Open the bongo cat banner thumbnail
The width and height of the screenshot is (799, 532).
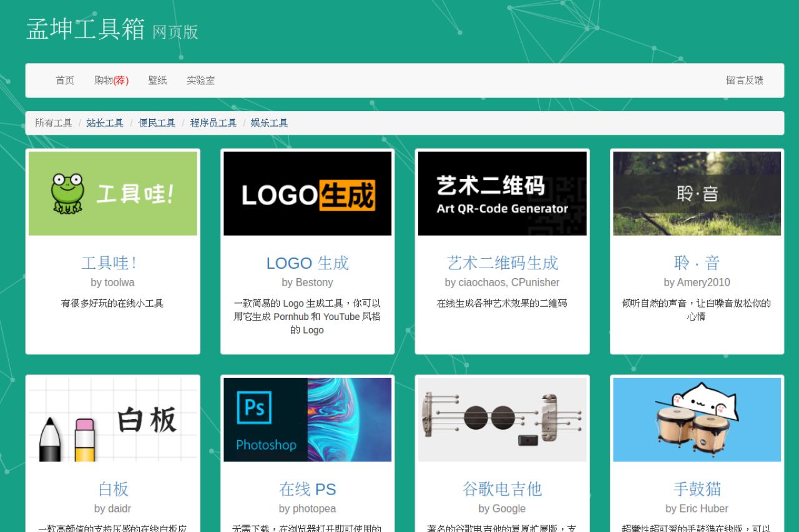click(697, 420)
